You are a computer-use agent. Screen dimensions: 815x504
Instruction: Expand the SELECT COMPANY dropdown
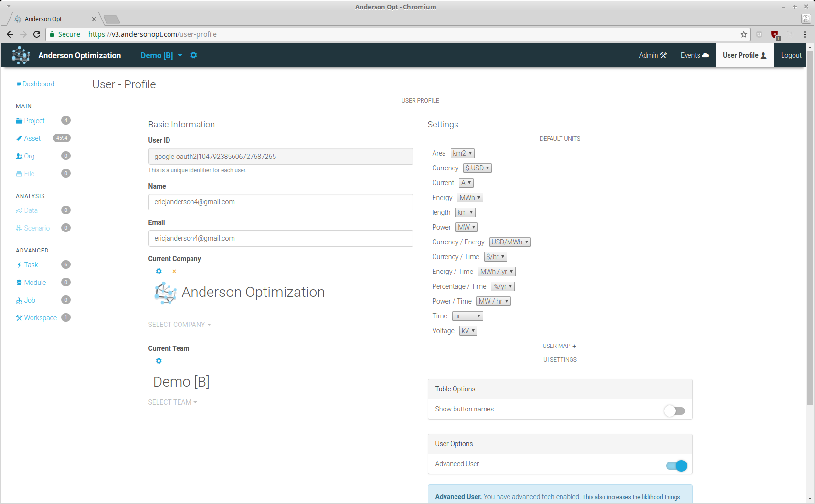tap(179, 325)
